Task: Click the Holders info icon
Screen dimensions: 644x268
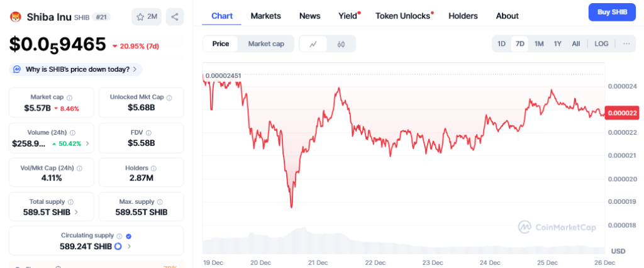Action: pos(154,169)
